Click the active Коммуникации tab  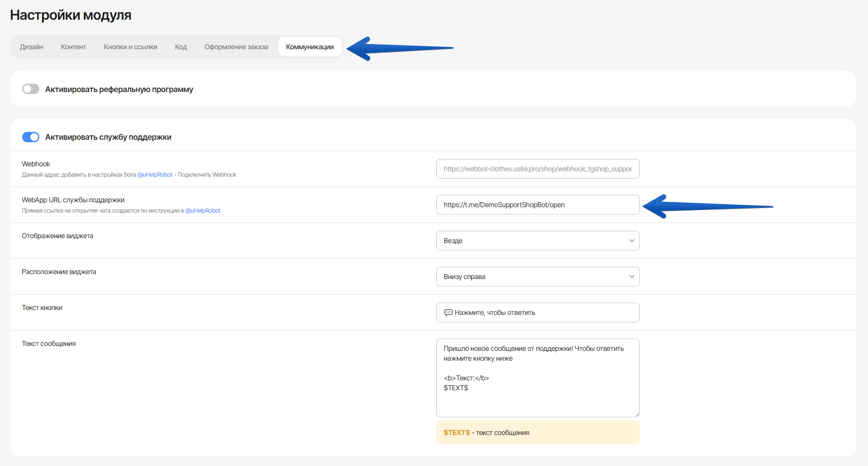(x=310, y=47)
